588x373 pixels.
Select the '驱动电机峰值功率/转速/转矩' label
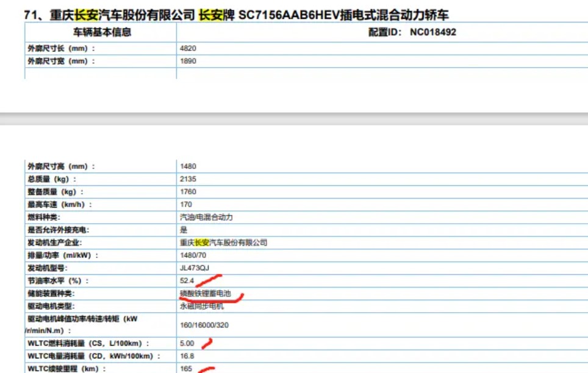(82, 325)
